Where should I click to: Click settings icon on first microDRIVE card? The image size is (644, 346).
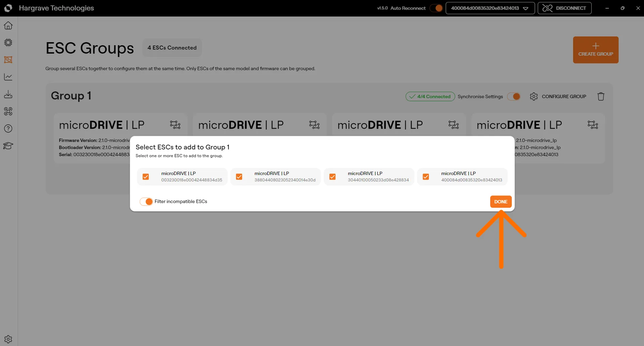pyautogui.click(x=175, y=125)
